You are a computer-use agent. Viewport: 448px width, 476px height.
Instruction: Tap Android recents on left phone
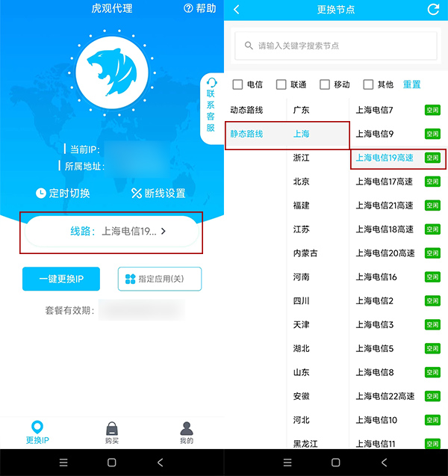[63, 463]
